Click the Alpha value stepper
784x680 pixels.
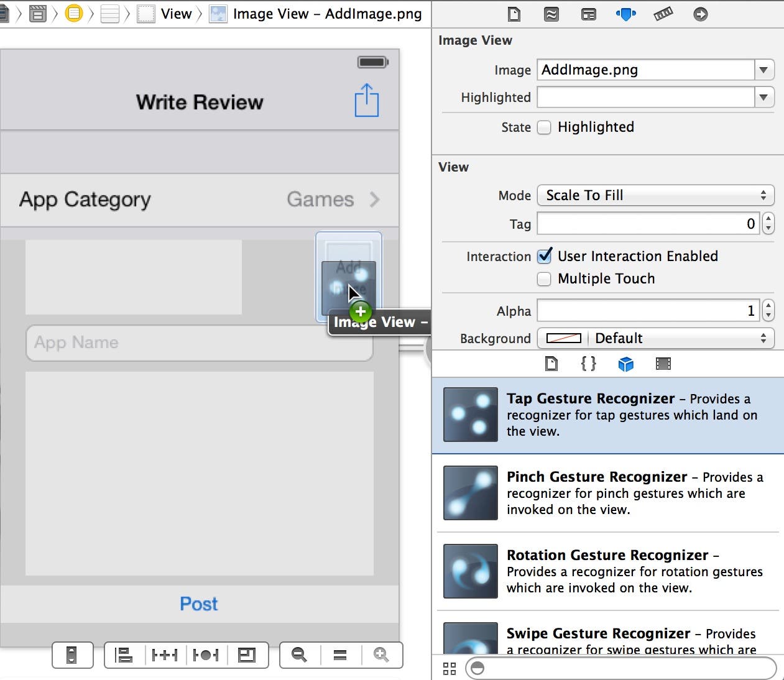(x=768, y=310)
